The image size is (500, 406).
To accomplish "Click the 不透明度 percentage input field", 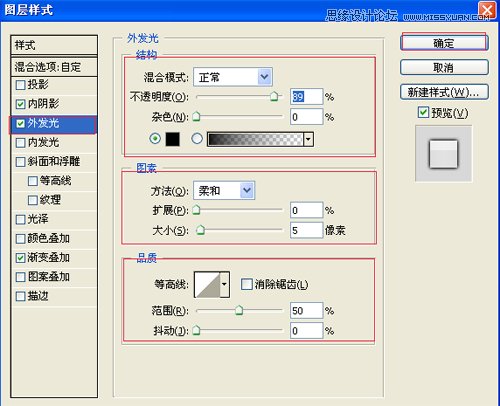I will 306,97.
